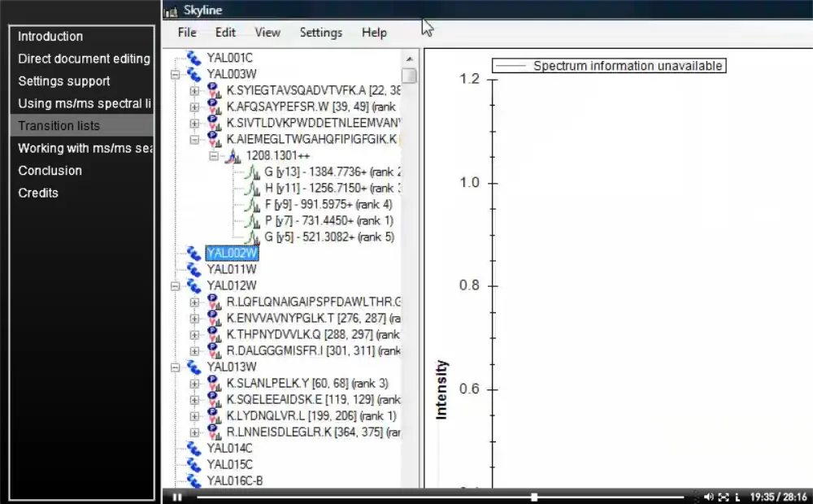Click the peptide icon beside R.LQFLQNAIGAIPSPFDAWLTHR
This screenshot has width=813, height=504.
[214, 302]
